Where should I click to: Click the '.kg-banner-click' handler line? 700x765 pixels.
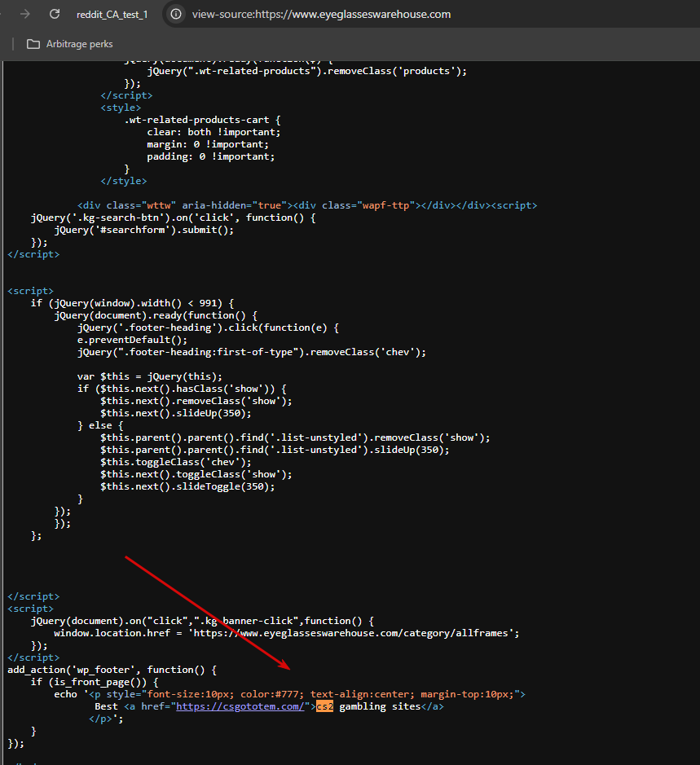point(202,621)
